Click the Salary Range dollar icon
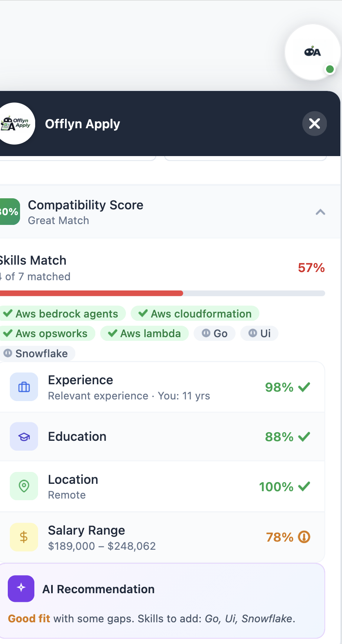The image size is (342, 644). (24, 537)
